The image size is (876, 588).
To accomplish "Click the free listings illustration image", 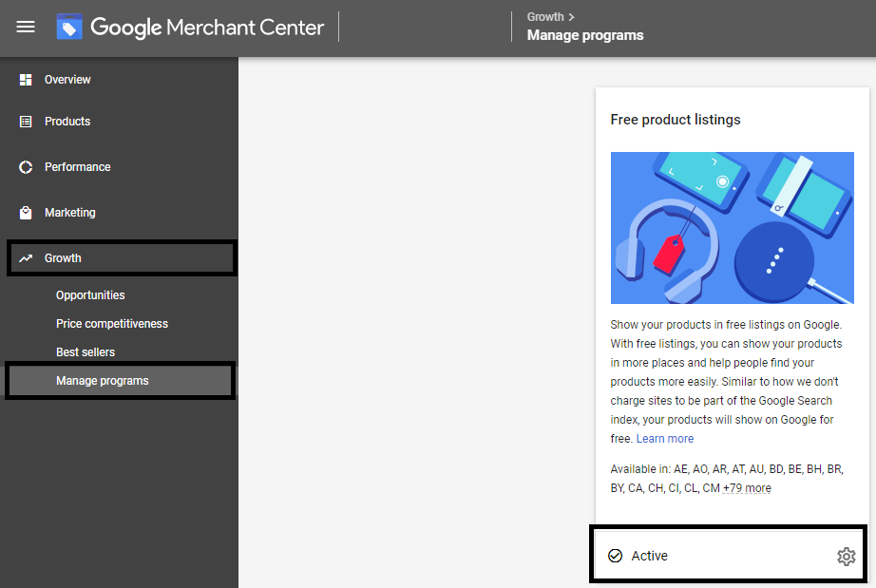I will point(732,228).
